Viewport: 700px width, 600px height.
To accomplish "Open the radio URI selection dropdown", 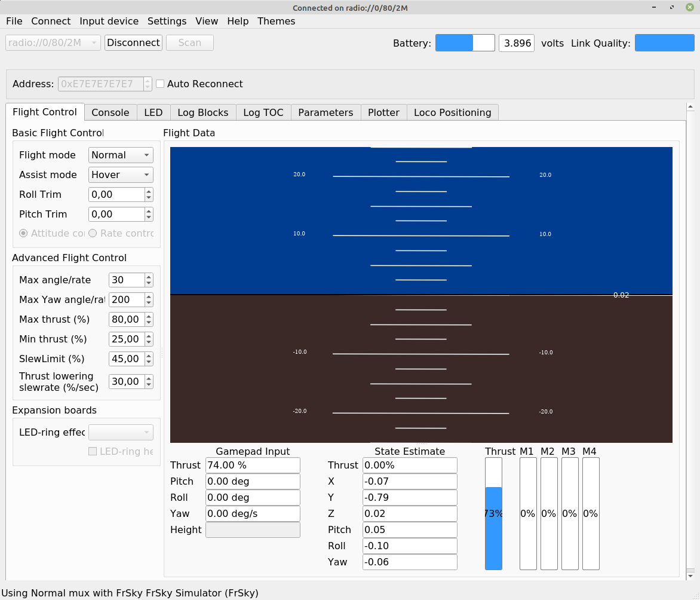I will pos(53,43).
